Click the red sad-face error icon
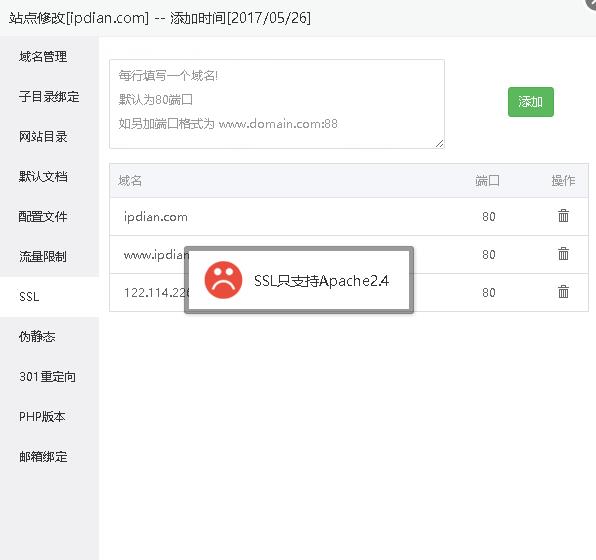The image size is (596, 560). coord(224,280)
